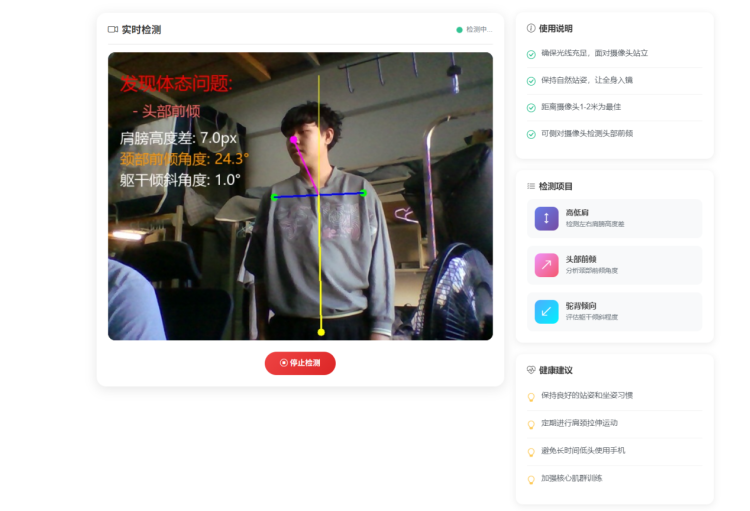This screenshot has width=750, height=511.
Task: Click the green 检测中 status dot
Action: click(459, 30)
